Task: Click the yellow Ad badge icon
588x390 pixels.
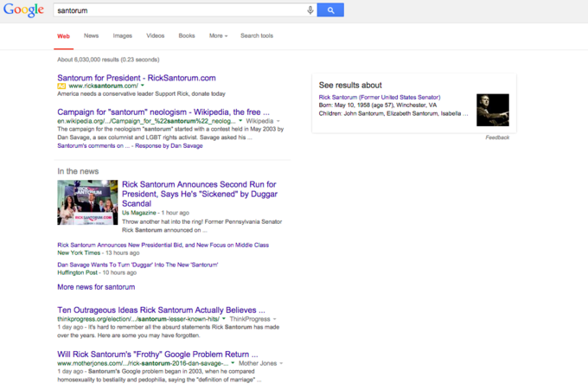Action: pos(61,86)
